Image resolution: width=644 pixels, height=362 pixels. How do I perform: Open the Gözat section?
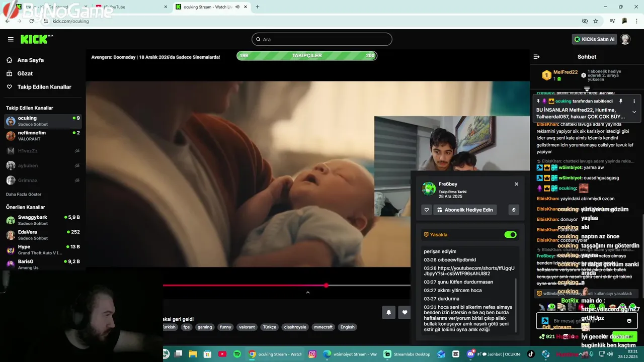20,73
